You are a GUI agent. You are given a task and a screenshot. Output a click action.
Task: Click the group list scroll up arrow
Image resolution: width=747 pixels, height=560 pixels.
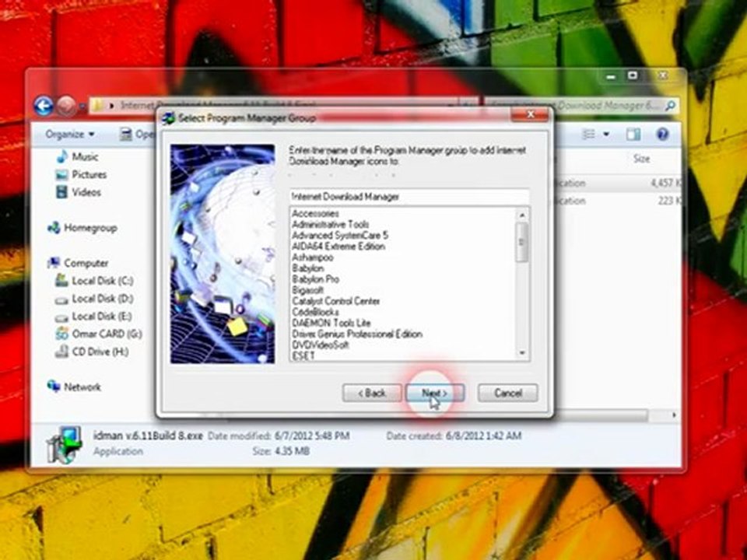coord(522,215)
